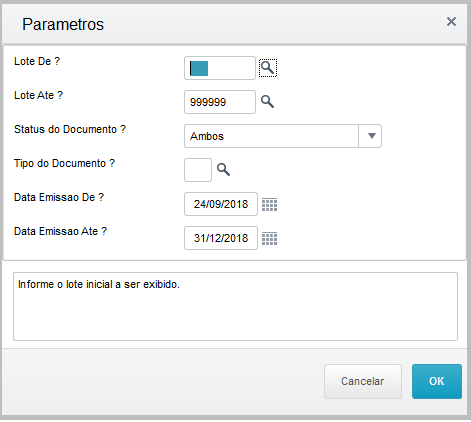Image resolution: width=471 pixels, height=422 pixels.
Task: Cancel the parameters dialog
Action: pos(363,381)
